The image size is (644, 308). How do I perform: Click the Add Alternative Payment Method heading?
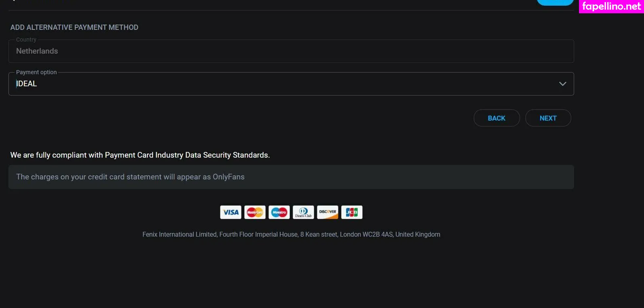(x=74, y=27)
